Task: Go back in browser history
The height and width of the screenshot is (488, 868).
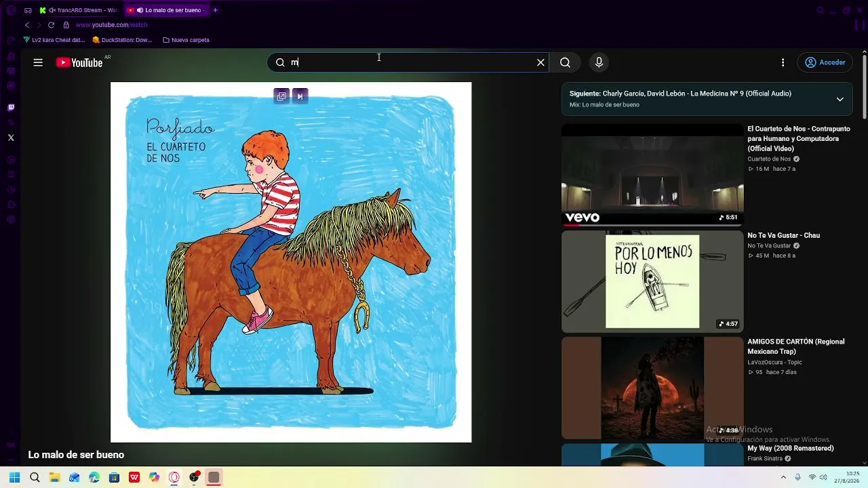Action: coord(27,25)
